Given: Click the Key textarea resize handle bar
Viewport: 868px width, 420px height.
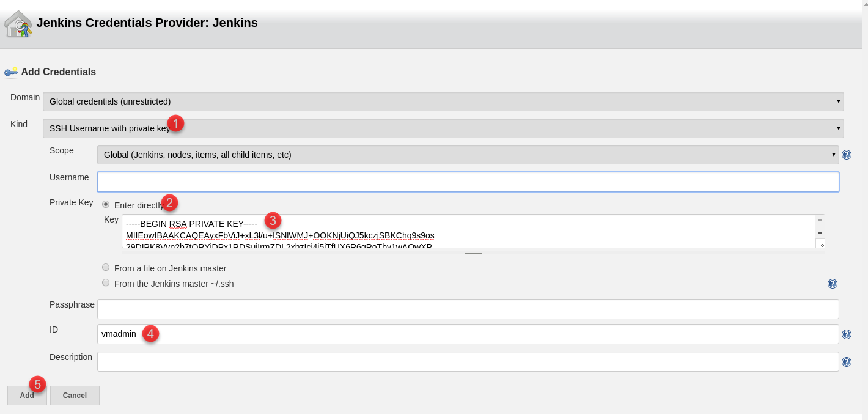Looking at the screenshot, I should click(x=473, y=252).
